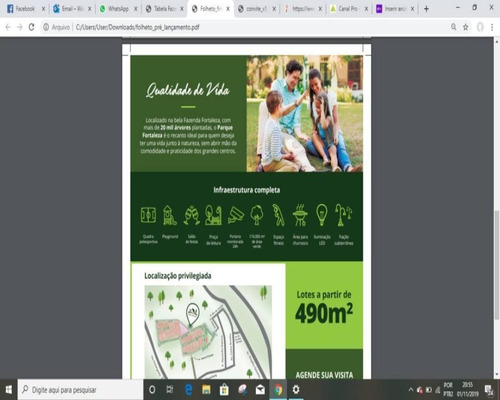Open the Mail app in taskbar
The height and width of the screenshot is (400, 500).
click(x=260, y=389)
